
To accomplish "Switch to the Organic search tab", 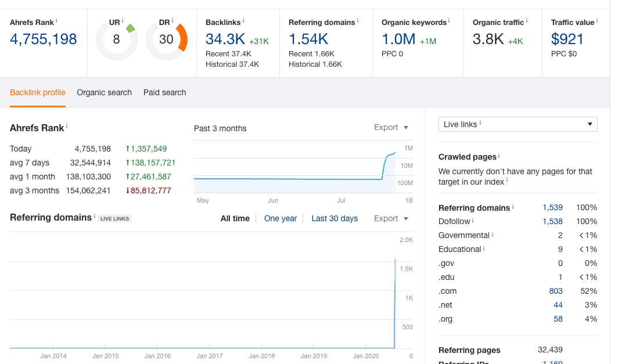I will 105,92.
